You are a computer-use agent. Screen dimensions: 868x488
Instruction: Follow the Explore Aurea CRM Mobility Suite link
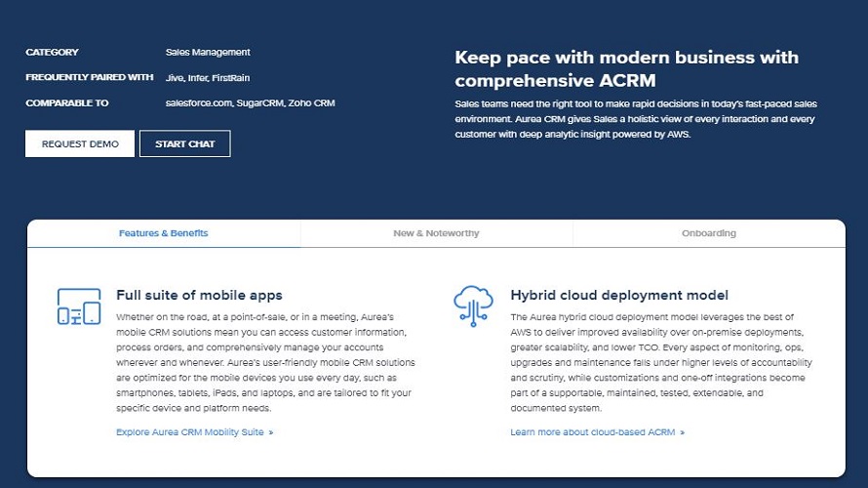coord(195,432)
